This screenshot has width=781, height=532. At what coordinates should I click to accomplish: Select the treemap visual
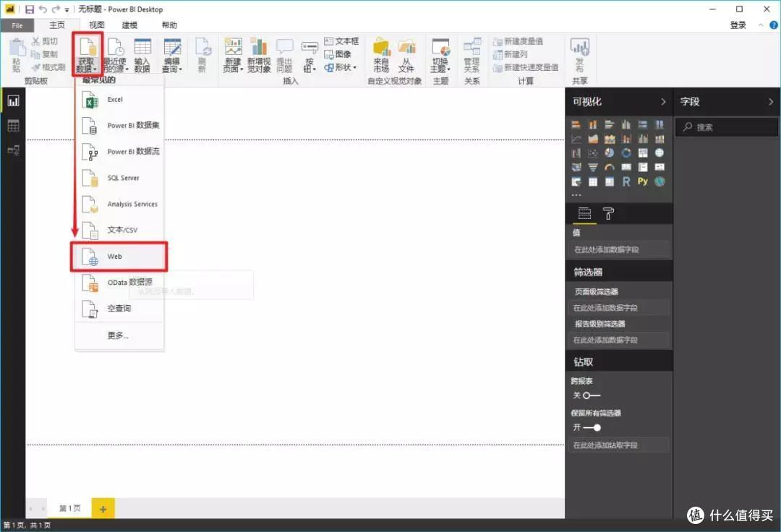pos(643,153)
